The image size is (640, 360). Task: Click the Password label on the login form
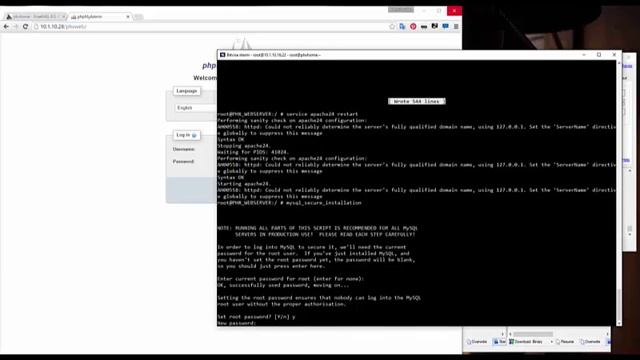tap(183, 162)
